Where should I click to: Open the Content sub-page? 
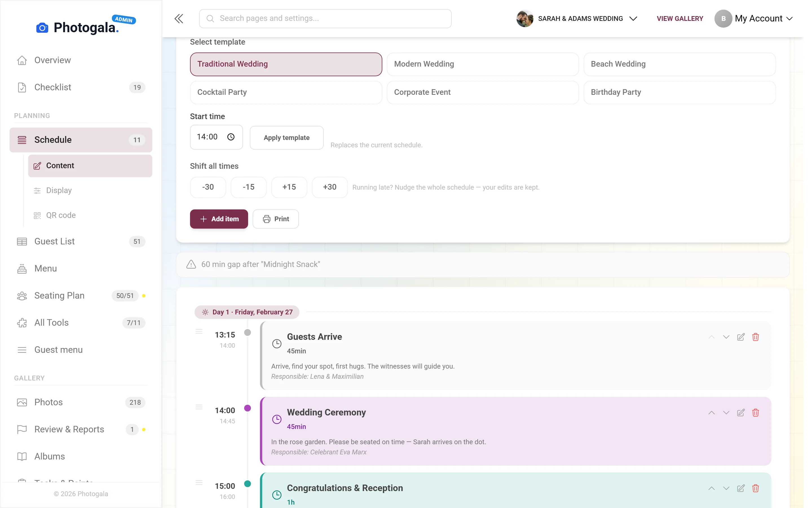tap(90, 166)
